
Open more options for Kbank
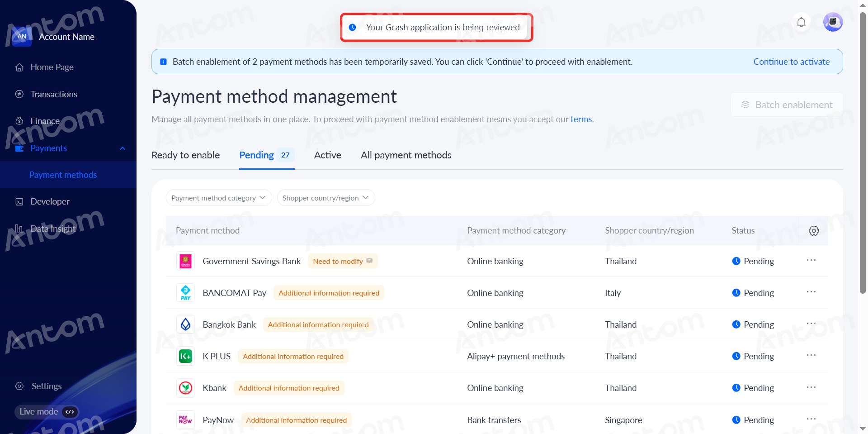tap(811, 387)
